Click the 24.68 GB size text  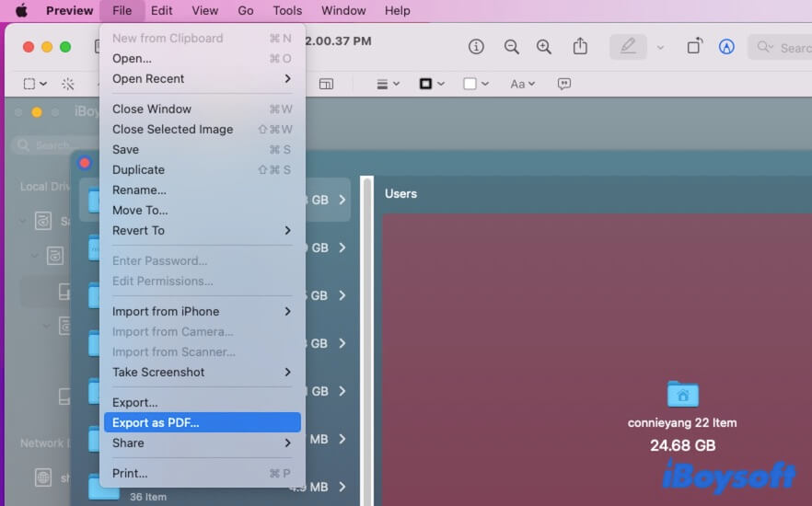[x=682, y=445]
